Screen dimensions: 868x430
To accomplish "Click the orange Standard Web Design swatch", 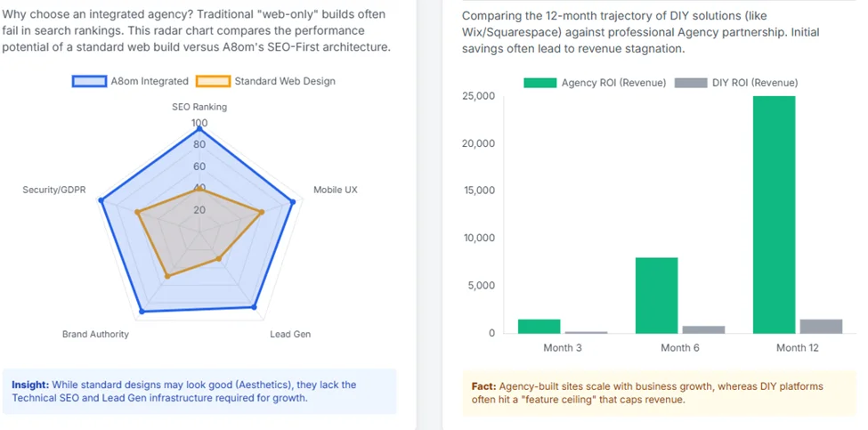I will [214, 81].
